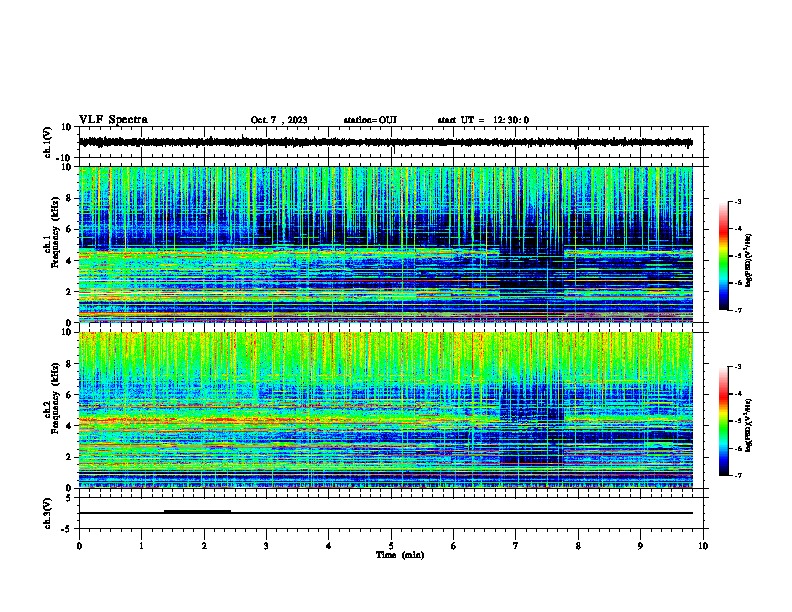Screen dimensions: 792x612
Task: Click the ch.2 frequency tick label "8"
Action: point(69,364)
